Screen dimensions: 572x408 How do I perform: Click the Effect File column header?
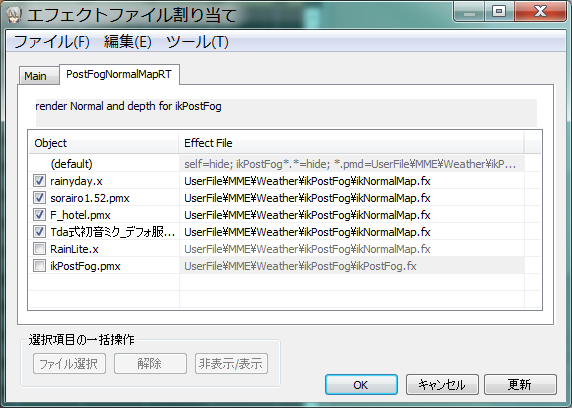point(351,143)
